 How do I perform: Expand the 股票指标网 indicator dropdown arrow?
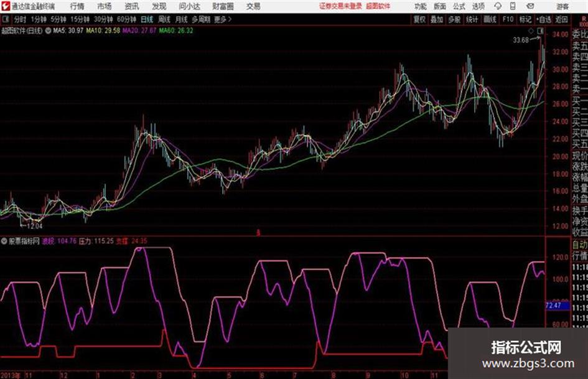4,241
